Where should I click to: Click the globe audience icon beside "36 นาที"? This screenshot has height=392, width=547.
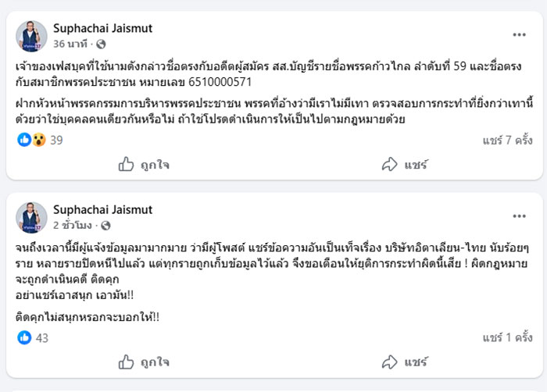point(102,45)
